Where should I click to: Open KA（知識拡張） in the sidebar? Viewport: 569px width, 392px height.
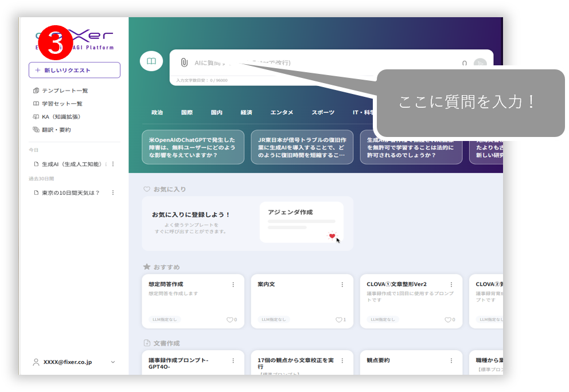(x=60, y=117)
